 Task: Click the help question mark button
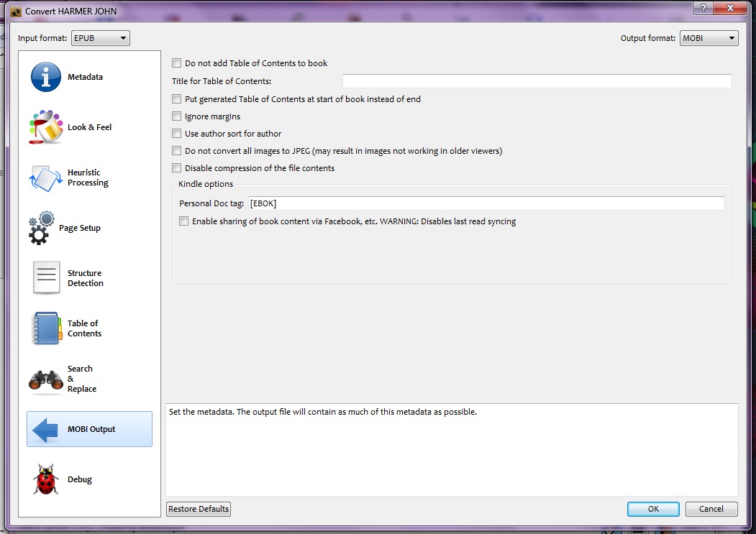click(703, 8)
